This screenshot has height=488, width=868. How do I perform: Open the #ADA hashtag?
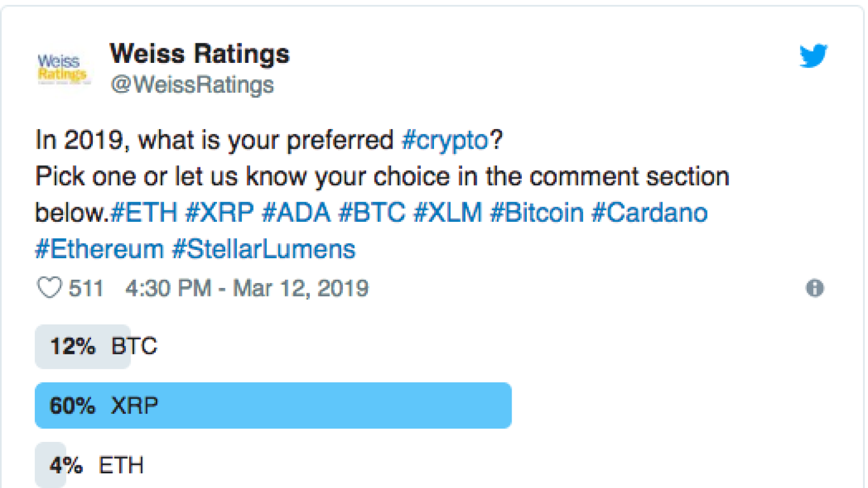click(x=296, y=213)
